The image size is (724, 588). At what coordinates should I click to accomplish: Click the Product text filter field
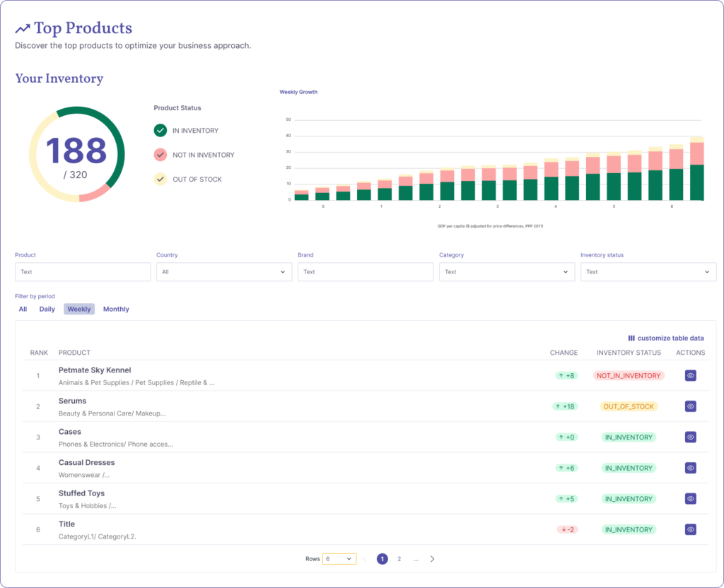(83, 272)
